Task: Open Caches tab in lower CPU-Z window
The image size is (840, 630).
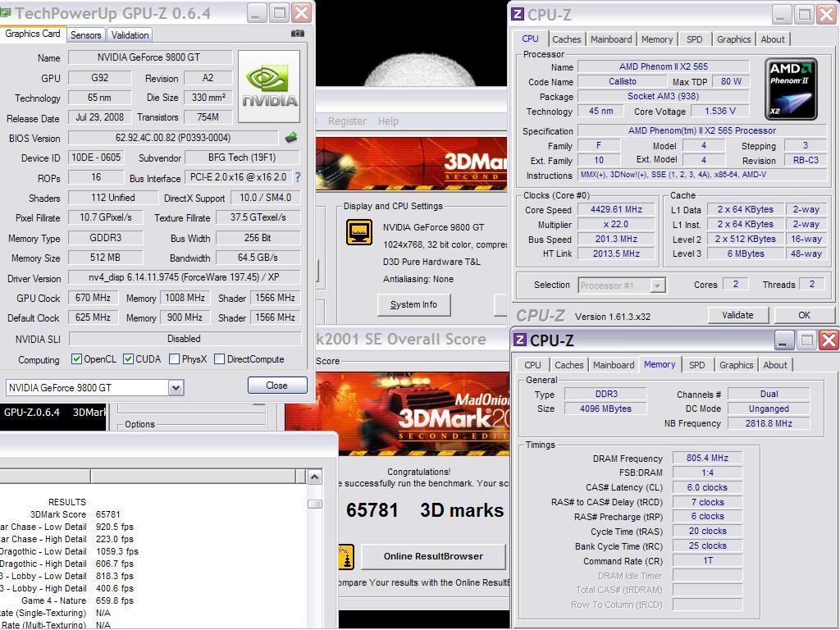Action: pos(569,365)
